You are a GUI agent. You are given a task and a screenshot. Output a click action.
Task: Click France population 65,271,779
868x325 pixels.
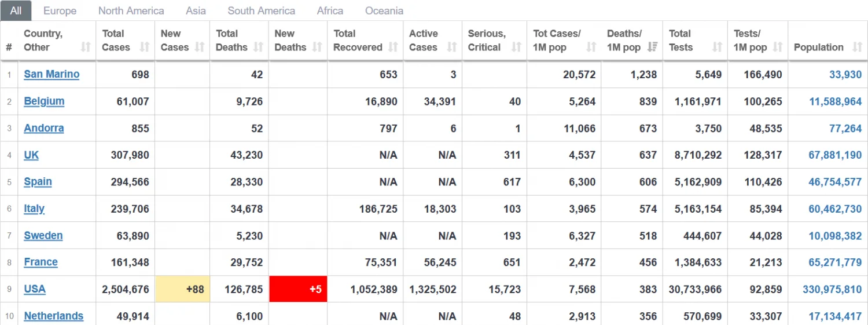(x=835, y=262)
